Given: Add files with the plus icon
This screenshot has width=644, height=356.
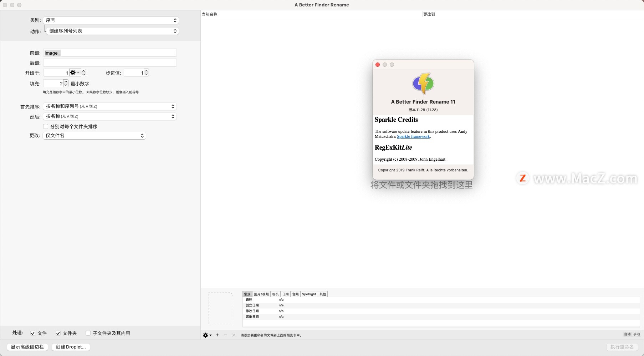Looking at the screenshot, I should pos(217,335).
